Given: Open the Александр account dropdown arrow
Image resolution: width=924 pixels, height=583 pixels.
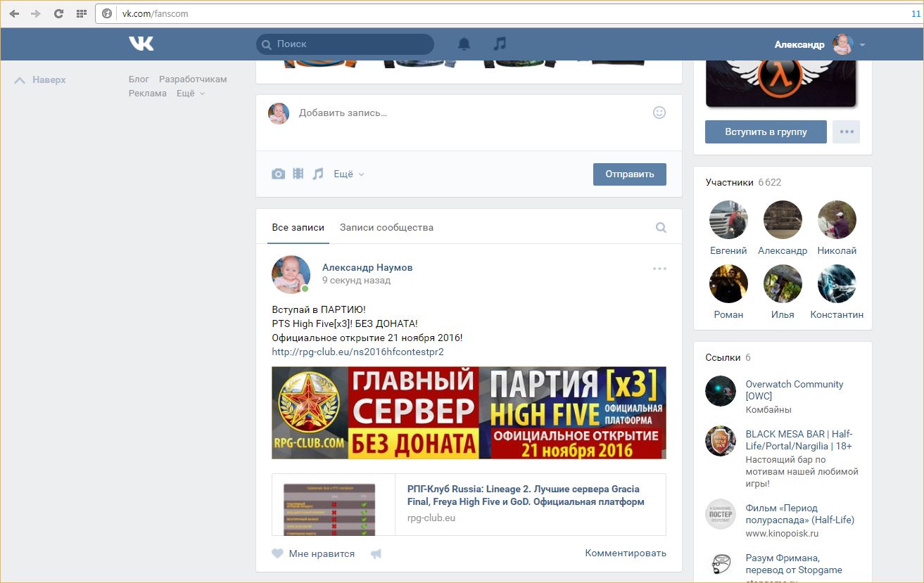Looking at the screenshot, I should click(x=862, y=44).
